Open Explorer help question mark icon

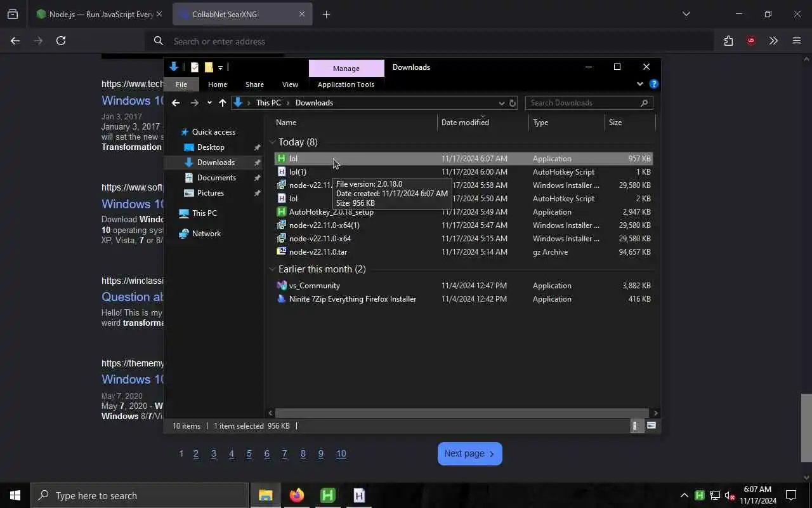(654, 84)
